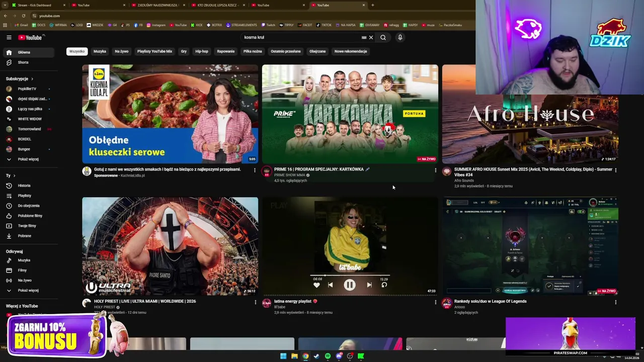644x362 pixels.
Task: Open the Subskrypcje section chevron
Action: [32, 79]
